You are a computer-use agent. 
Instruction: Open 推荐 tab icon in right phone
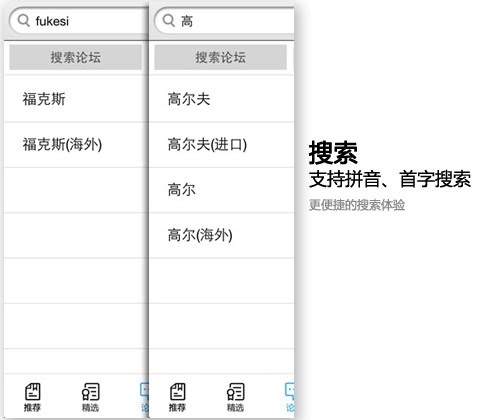pos(177,392)
